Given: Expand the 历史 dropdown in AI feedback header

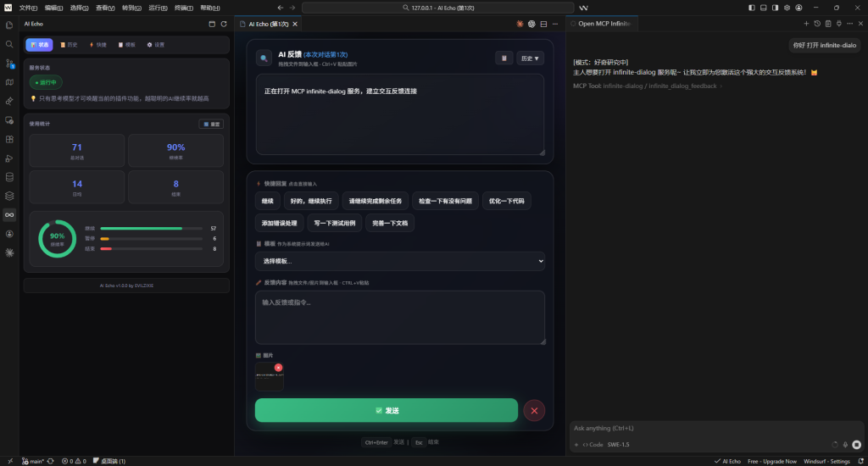Looking at the screenshot, I should [x=531, y=58].
